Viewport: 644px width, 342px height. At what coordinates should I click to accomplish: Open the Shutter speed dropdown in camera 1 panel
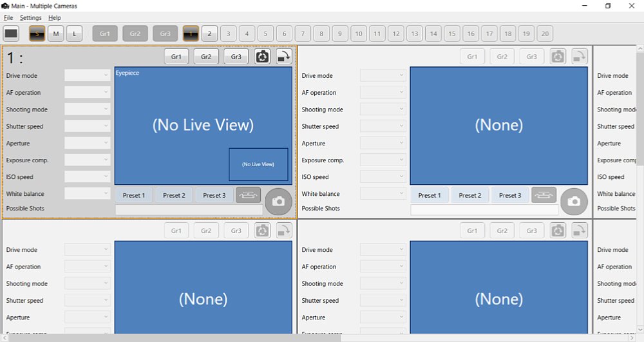coord(87,126)
